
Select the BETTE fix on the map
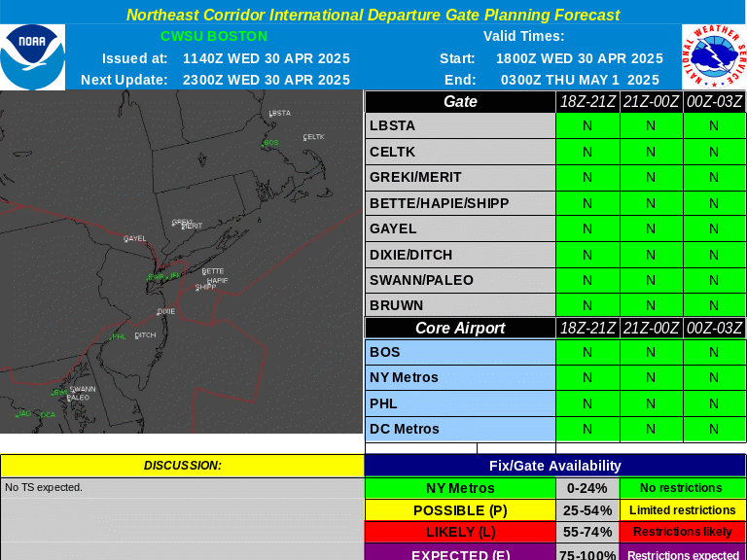213,271
